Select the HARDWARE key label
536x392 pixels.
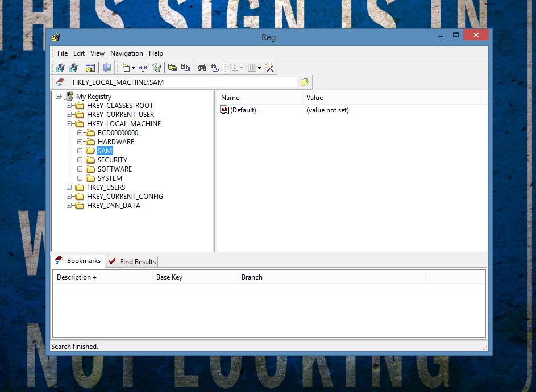(x=116, y=142)
